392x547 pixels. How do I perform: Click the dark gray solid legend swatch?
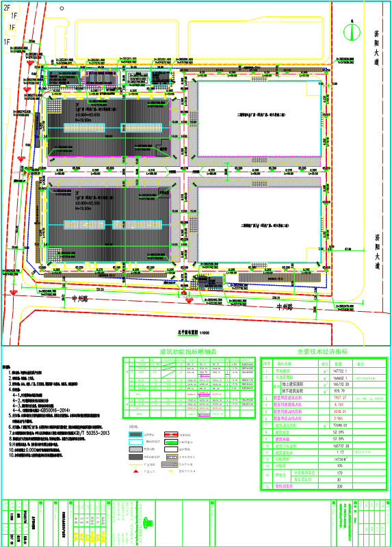coord(135,457)
